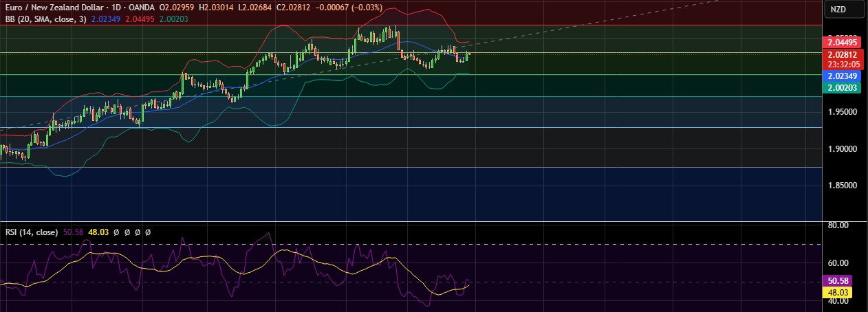868x312 pixels.
Task: Select the RSI (14, close) indicator legend
Action: 32,232
